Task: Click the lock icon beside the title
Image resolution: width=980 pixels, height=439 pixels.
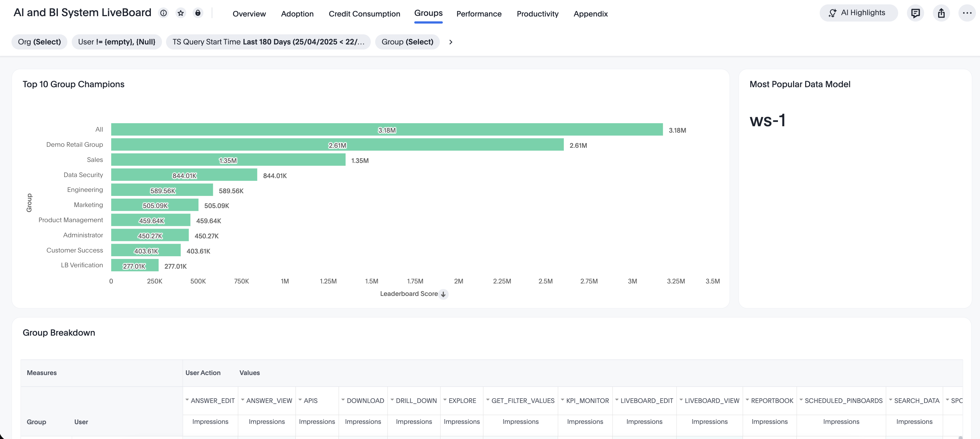Action: (198, 13)
